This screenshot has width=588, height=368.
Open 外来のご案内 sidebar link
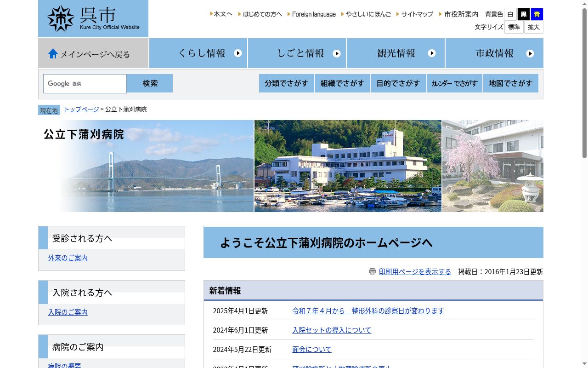(68, 258)
